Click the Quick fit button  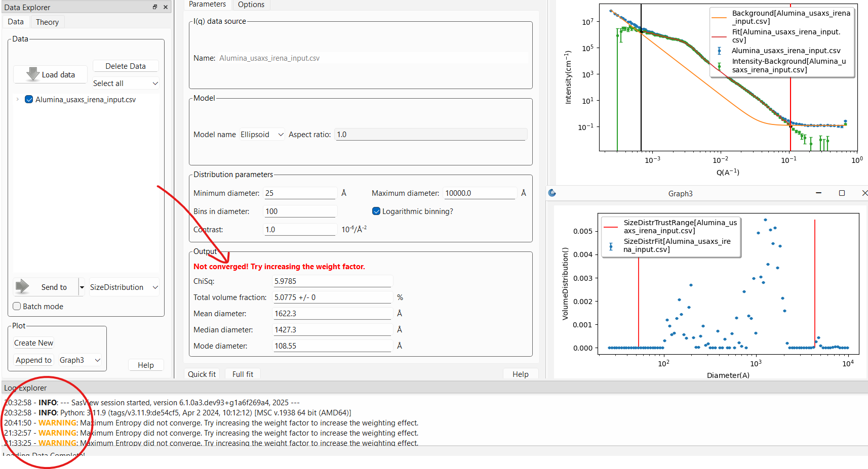(202, 374)
